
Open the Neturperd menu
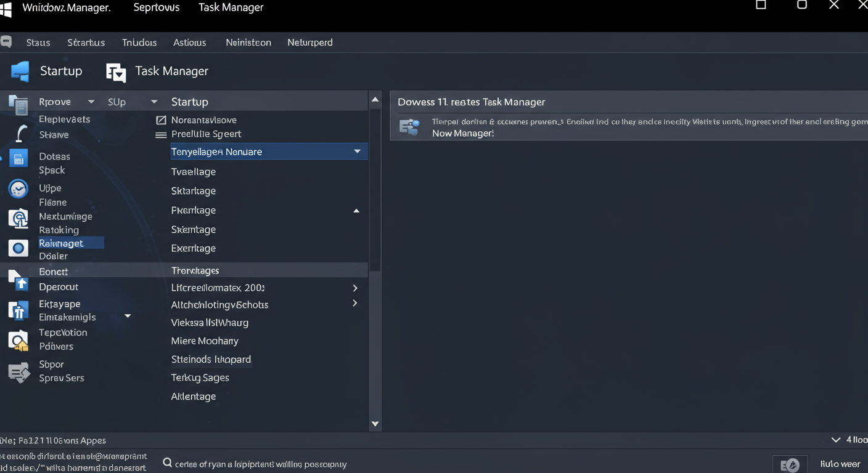310,42
